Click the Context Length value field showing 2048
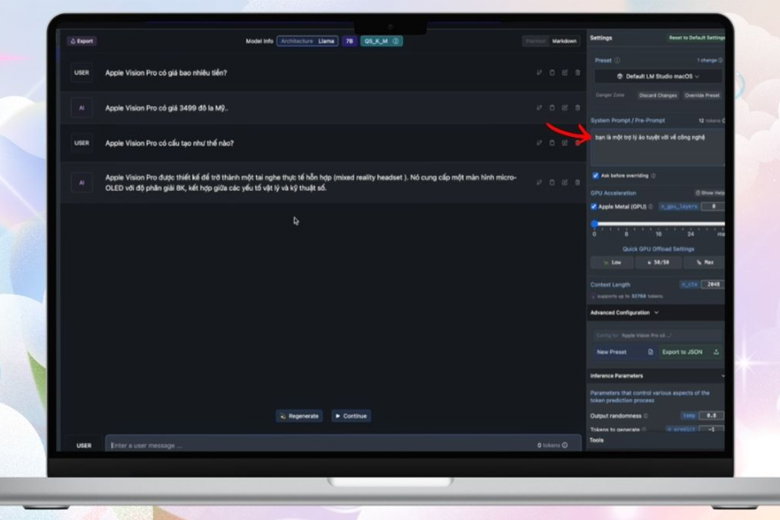The image size is (780, 520). pyautogui.click(x=713, y=285)
